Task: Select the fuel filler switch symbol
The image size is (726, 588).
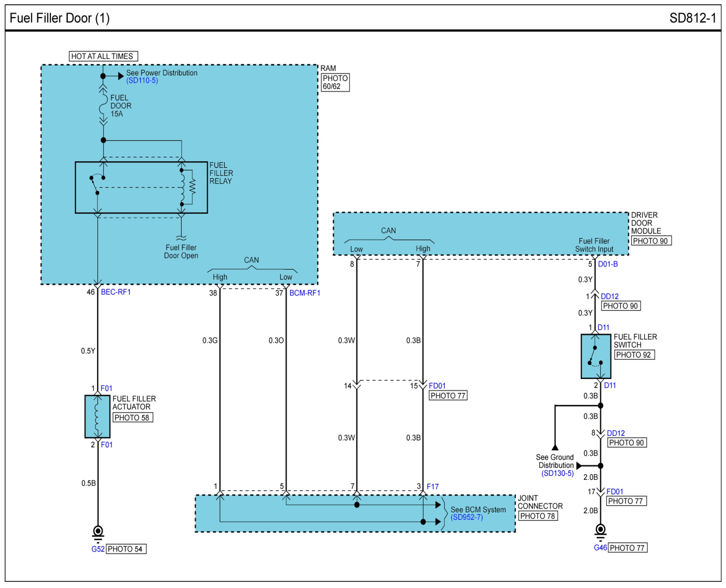Action: [596, 356]
